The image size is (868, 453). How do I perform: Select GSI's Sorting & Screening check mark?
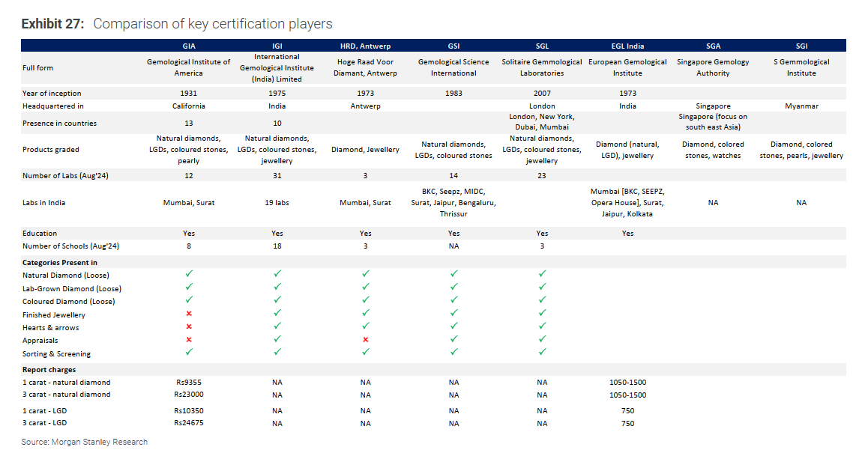[x=454, y=352]
